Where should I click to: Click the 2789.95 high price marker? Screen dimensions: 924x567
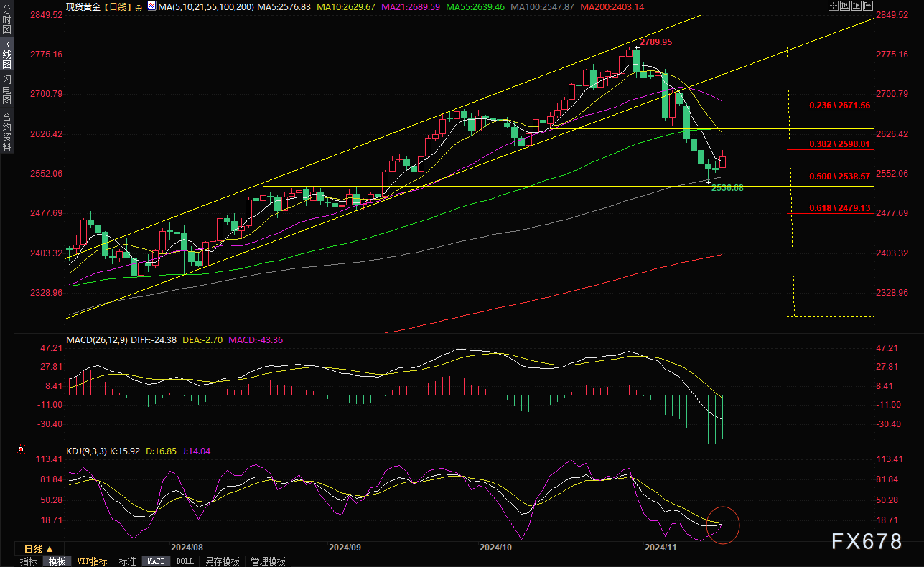click(655, 42)
